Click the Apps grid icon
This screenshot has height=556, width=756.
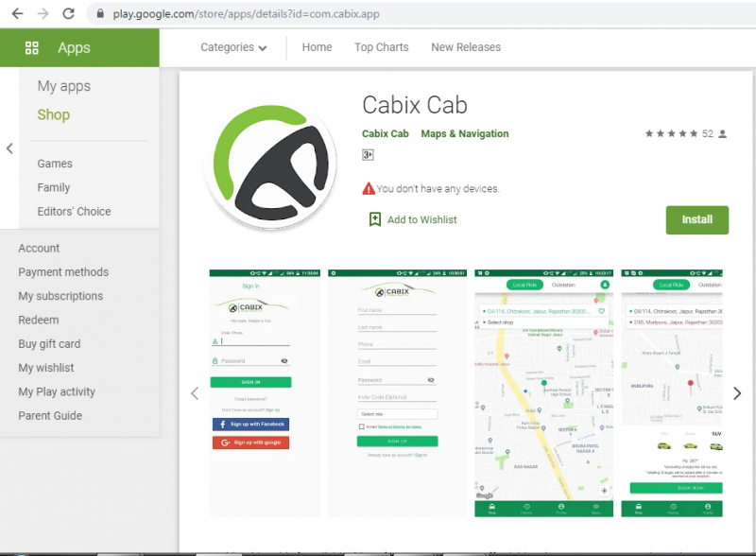tap(32, 48)
